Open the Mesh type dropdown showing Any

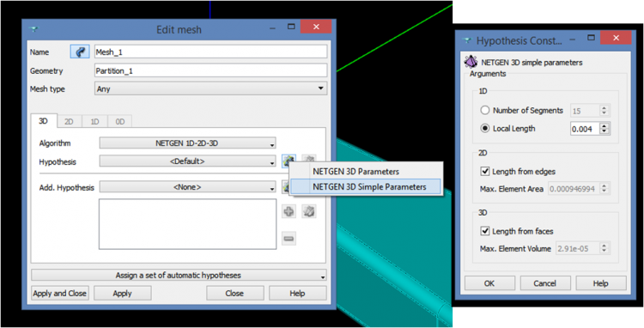(210, 88)
